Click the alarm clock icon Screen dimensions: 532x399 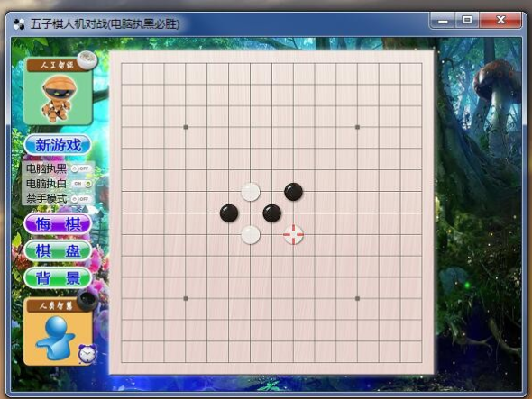point(87,354)
